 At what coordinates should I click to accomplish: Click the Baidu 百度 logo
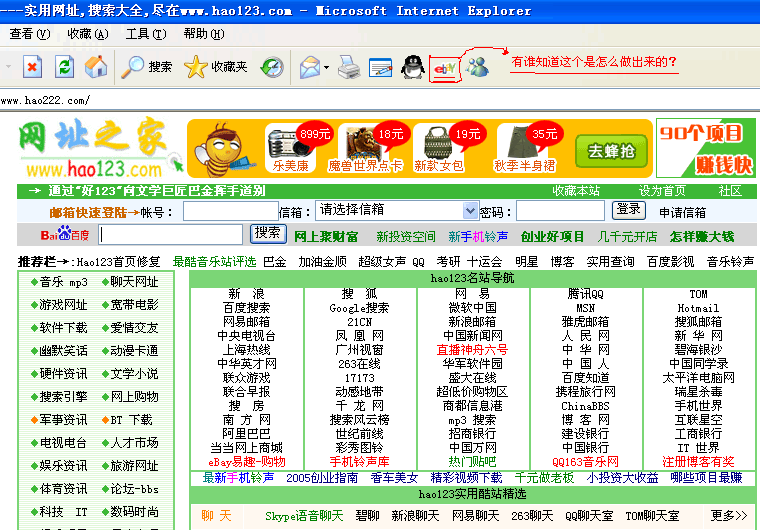point(65,234)
